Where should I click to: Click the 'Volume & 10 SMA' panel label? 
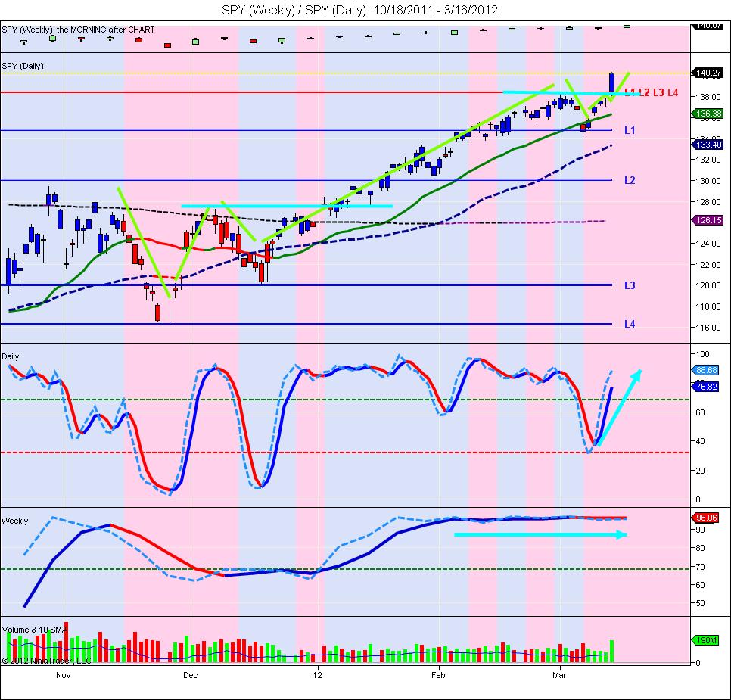coord(35,630)
